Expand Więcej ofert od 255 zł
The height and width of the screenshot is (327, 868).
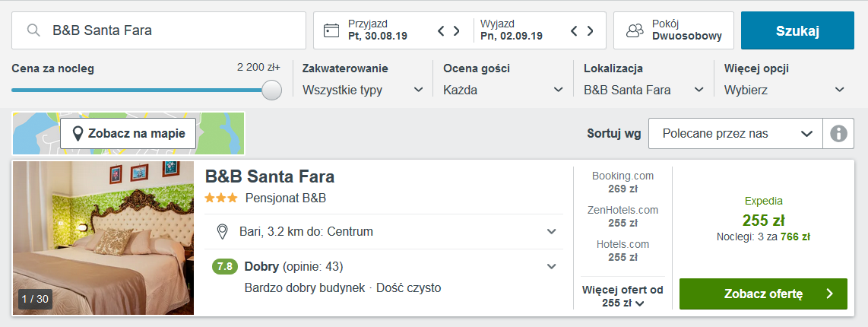pos(622,296)
